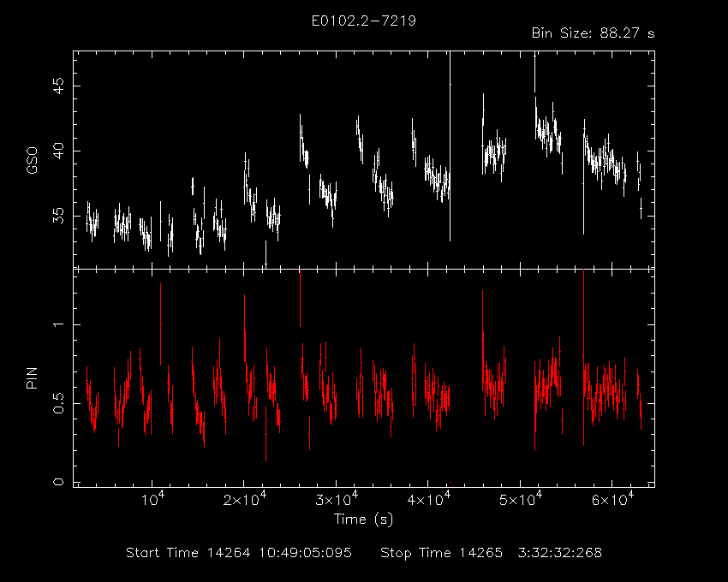Image resolution: width=728 pixels, height=582 pixels.
Task: Click the Stop Time 14265 3:32:32:268 text
Action: (x=492, y=553)
